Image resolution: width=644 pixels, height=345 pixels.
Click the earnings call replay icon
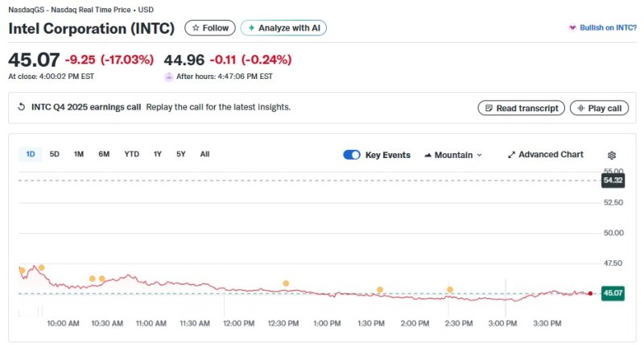click(22, 107)
